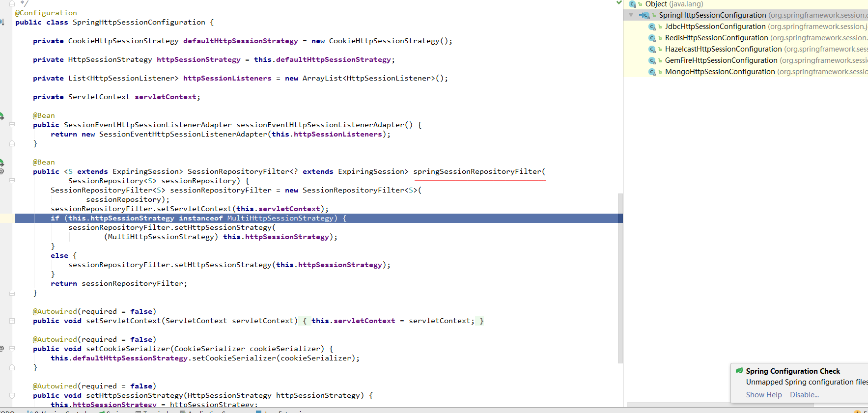
Task: Click the Object class icon in hierarchy
Action: [632, 4]
